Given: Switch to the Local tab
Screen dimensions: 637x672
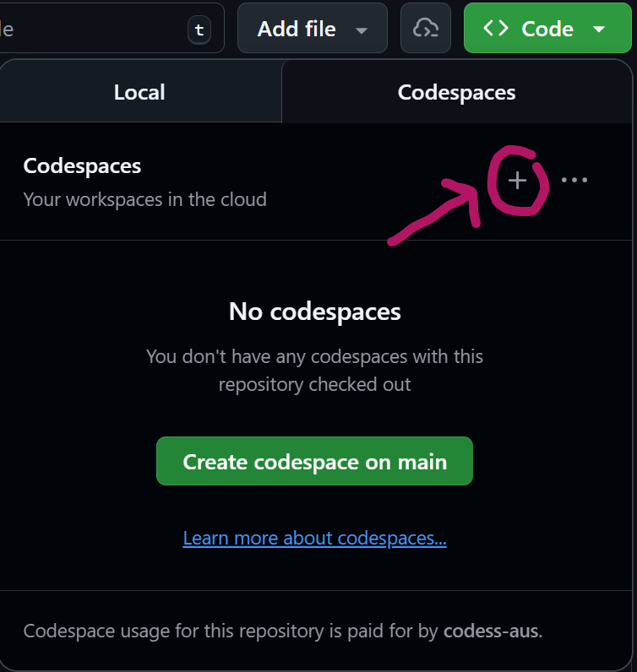Looking at the screenshot, I should [140, 92].
